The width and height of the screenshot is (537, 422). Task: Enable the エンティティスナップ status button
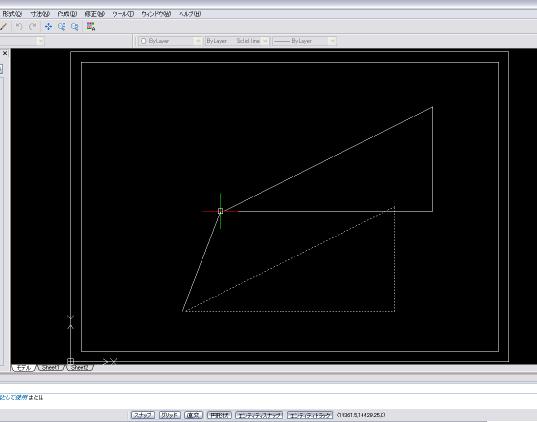[x=259, y=415]
